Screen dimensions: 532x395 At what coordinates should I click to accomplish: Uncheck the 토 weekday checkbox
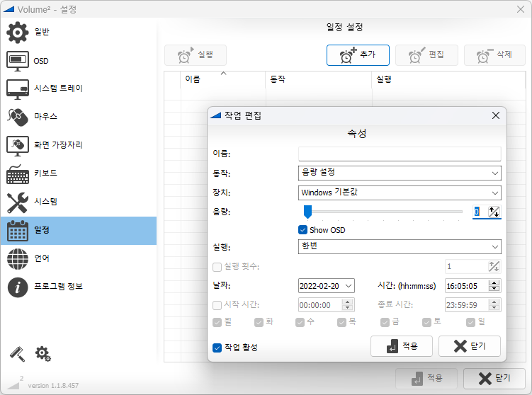pyautogui.click(x=427, y=322)
